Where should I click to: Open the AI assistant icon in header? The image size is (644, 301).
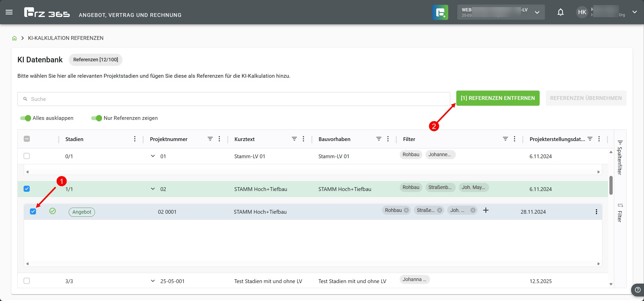coord(440,12)
